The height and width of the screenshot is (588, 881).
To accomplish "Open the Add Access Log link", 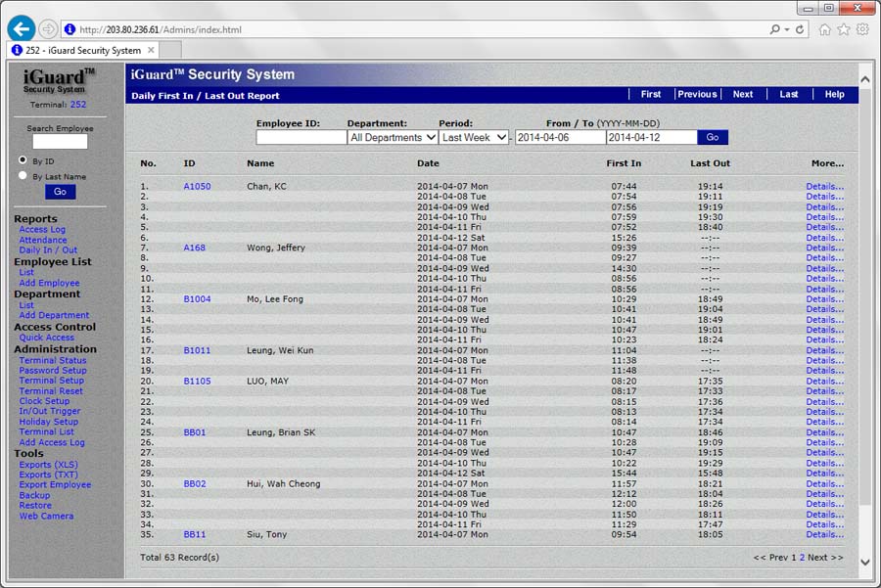I will pyautogui.click(x=52, y=442).
